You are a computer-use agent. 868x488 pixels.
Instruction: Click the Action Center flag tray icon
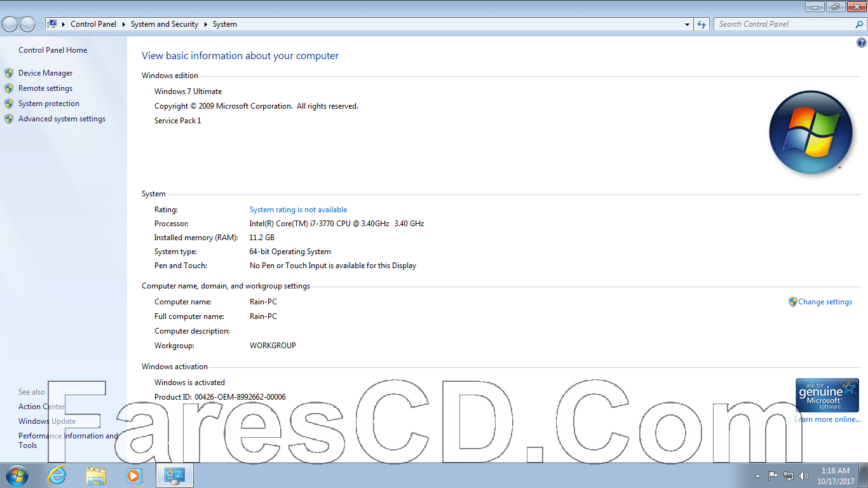(x=773, y=475)
